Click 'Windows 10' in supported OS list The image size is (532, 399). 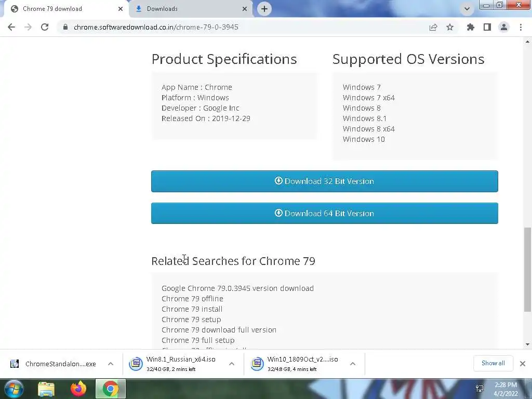pos(364,139)
